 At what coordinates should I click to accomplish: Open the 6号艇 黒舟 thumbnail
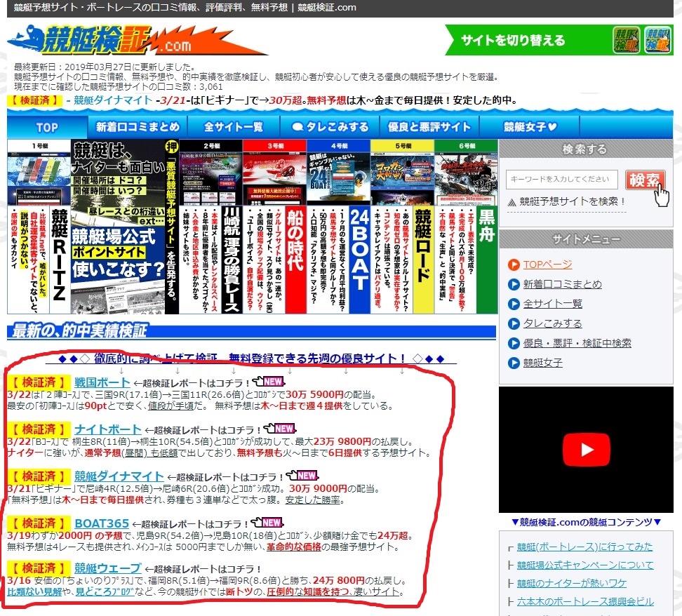pos(467,227)
